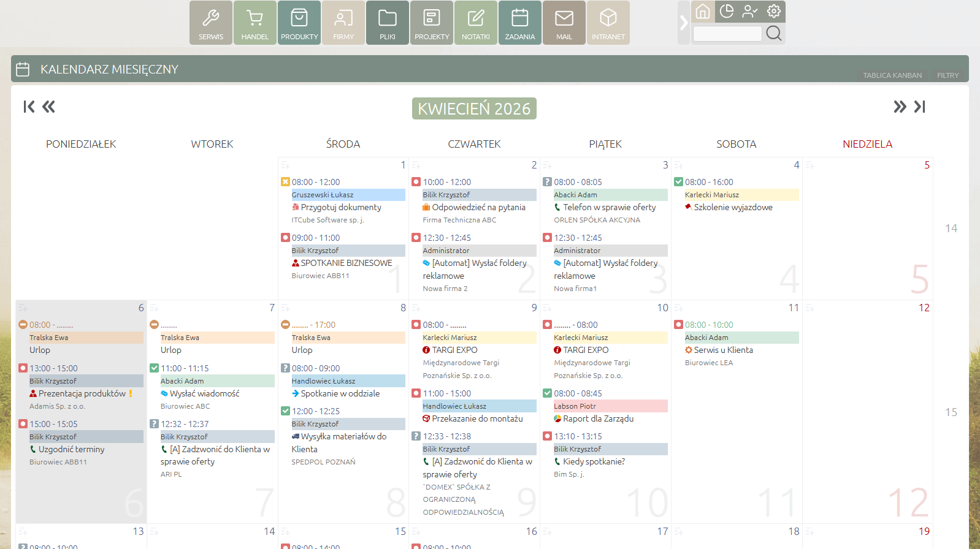980x549 pixels.
Task: Open task Spotkanie w oddziale
Action: pos(340,393)
